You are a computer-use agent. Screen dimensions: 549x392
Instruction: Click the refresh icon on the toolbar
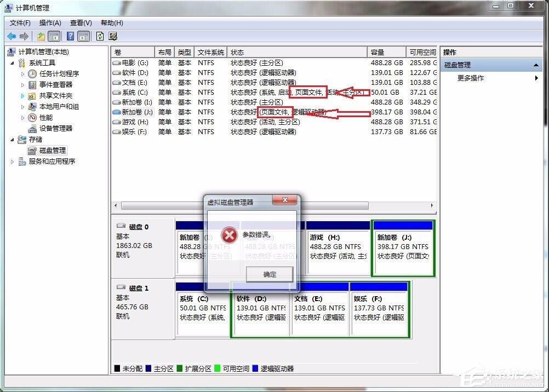[100, 36]
